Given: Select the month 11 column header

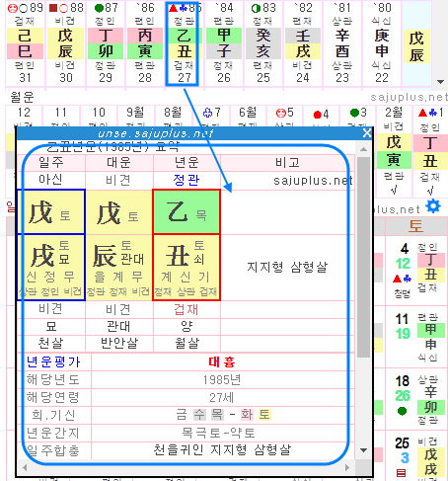Looking at the screenshot, I should tap(61, 113).
